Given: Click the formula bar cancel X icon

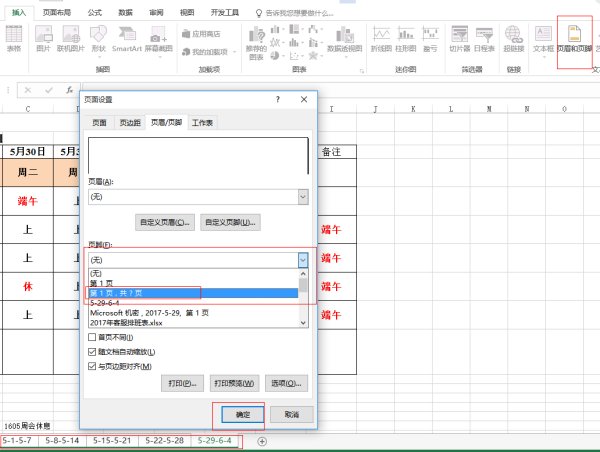Looking at the screenshot, I should pyautogui.click(x=28, y=90).
